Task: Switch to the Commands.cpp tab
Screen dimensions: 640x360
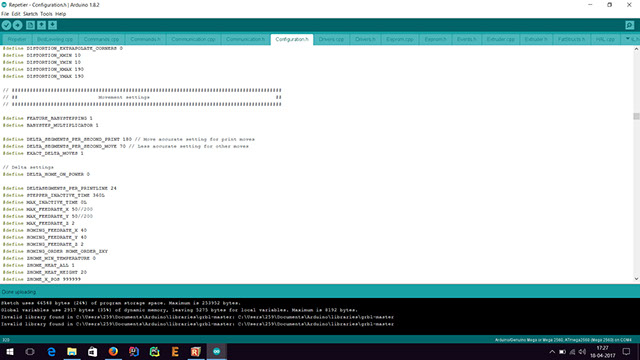Action: pyautogui.click(x=101, y=40)
